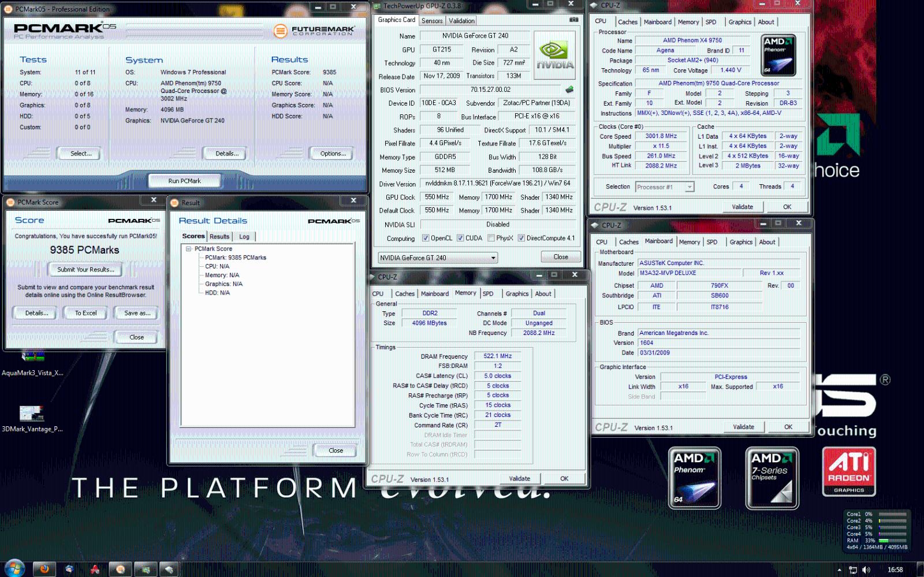Open the About tab in the CPU-Z Mainboard window
This screenshot has width=924, height=577.
coord(767,242)
